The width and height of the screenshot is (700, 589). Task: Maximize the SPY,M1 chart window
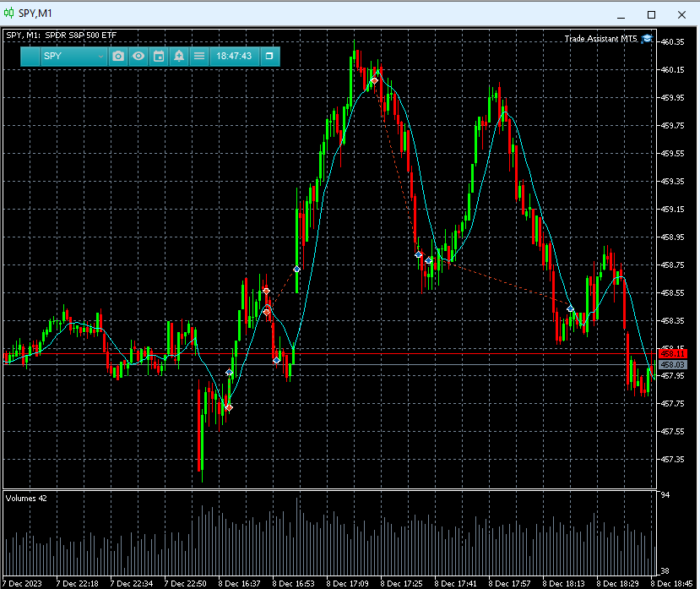click(x=651, y=14)
